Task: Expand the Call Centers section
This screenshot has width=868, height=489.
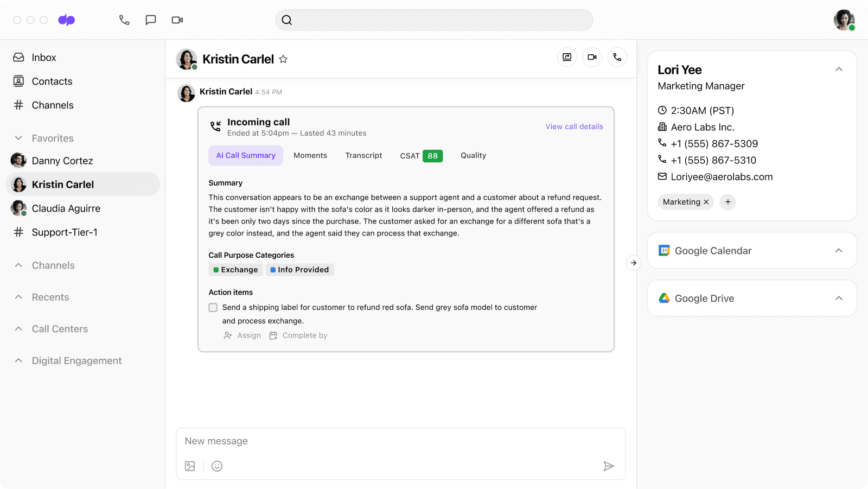Action: 18,329
